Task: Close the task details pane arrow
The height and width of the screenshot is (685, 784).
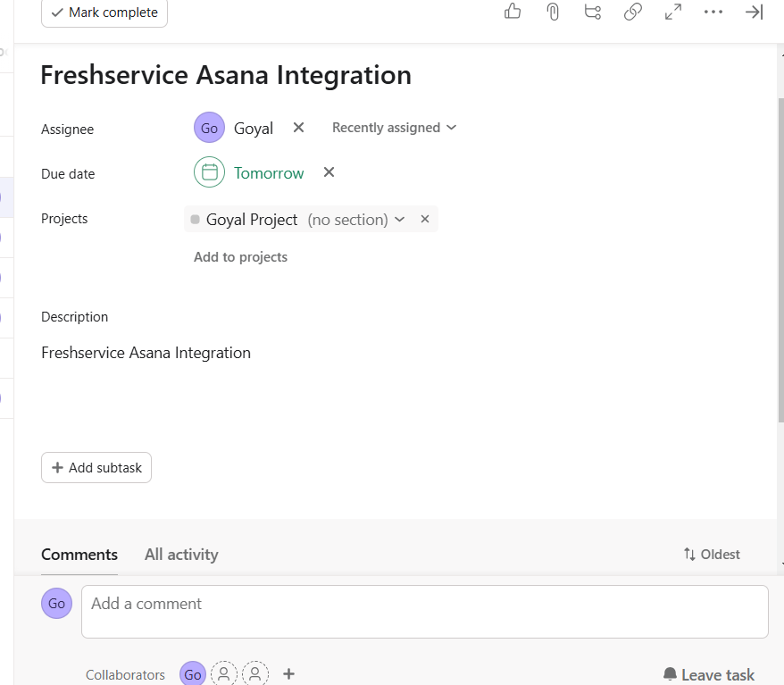Action: 755,12
